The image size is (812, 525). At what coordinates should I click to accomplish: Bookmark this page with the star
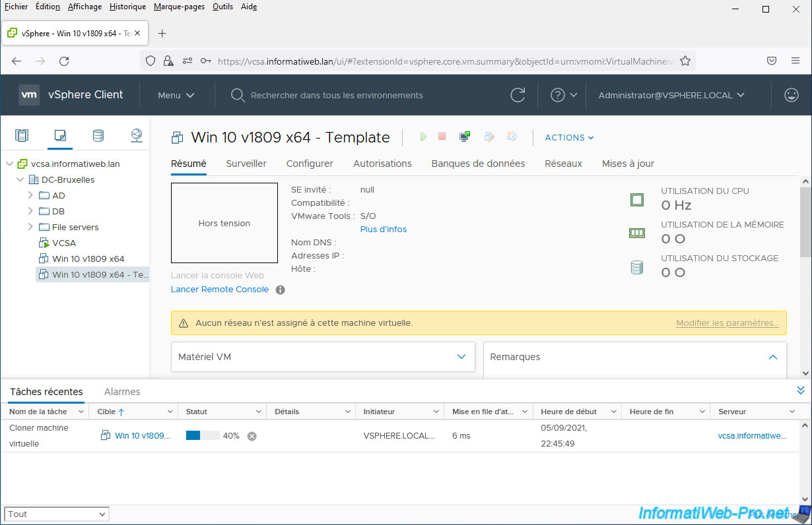(x=685, y=61)
